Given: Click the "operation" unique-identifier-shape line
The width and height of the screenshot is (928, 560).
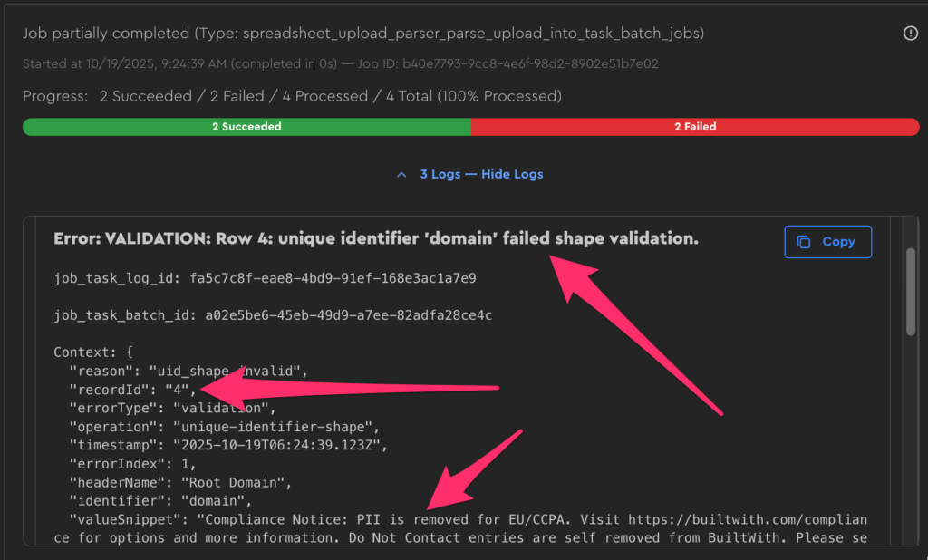Looking at the screenshot, I should pyautogui.click(x=224, y=426).
